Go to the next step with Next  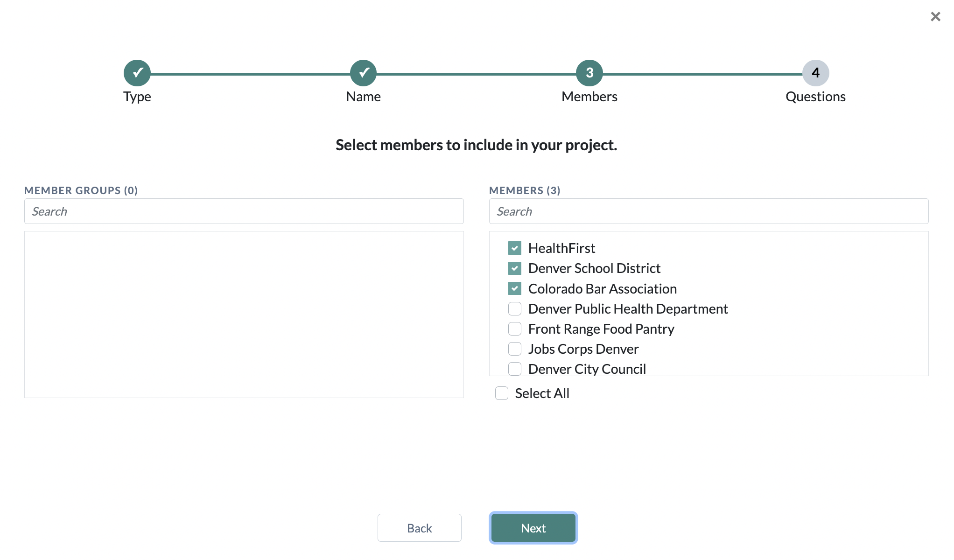pyautogui.click(x=533, y=528)
